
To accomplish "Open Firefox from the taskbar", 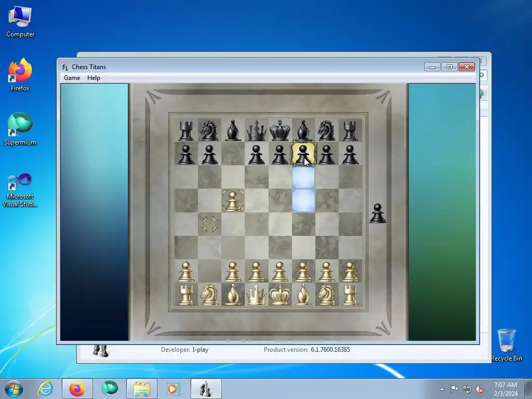I will coord(77,389).
